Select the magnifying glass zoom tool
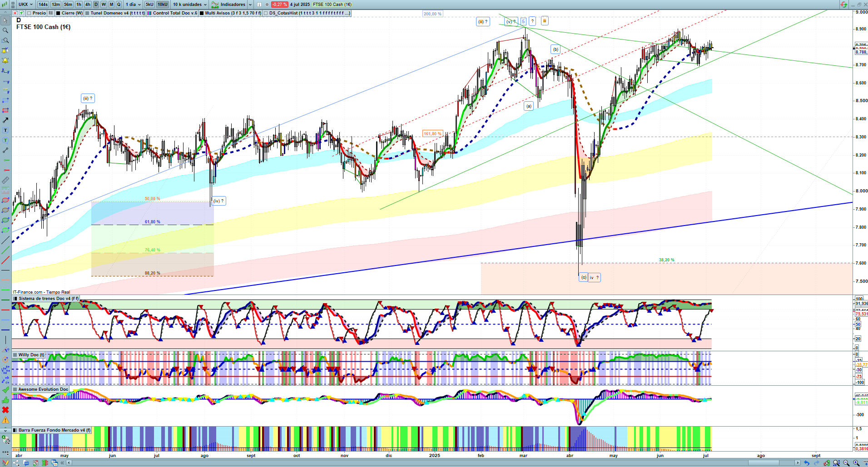The image size is (868, 467). click(5, 30)
